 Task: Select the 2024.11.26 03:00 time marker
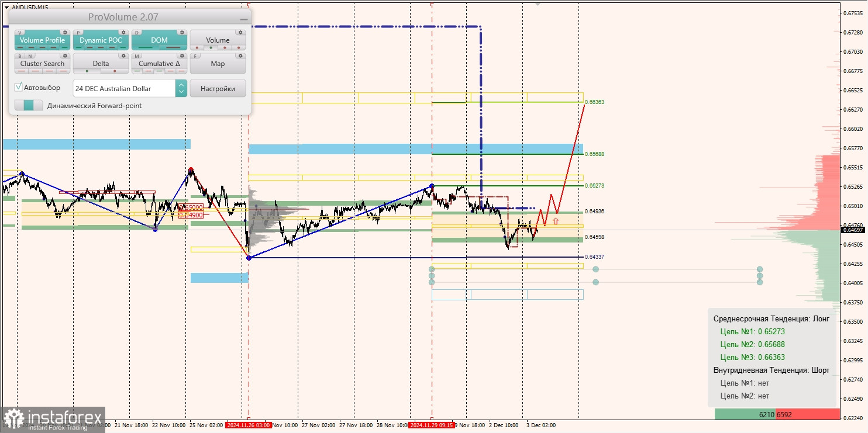click(x=248, y=425)
